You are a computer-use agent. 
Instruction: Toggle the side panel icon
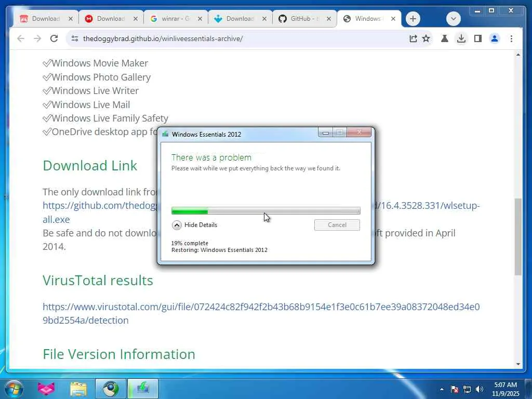point(478,38)
